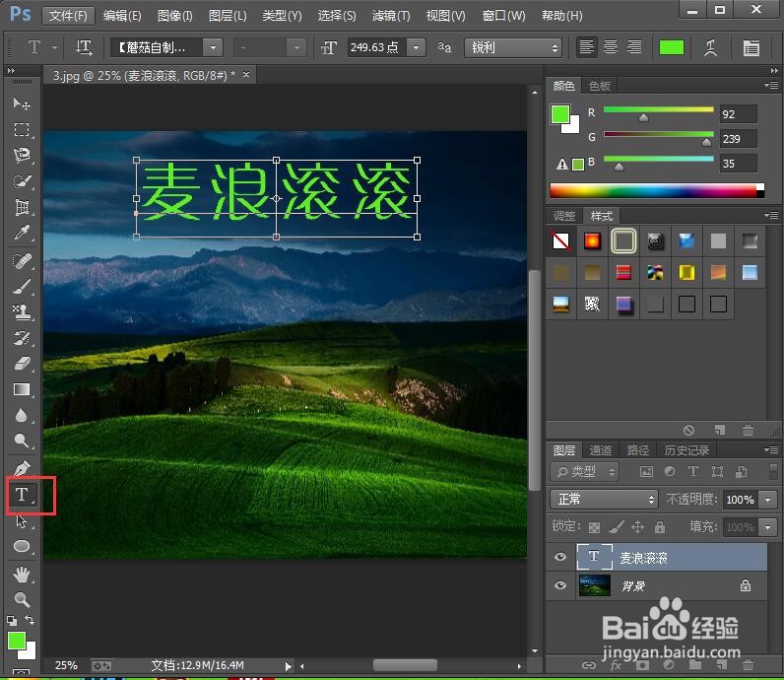Click the R channel slider track

pyautogui.click(x=659, y=109)
